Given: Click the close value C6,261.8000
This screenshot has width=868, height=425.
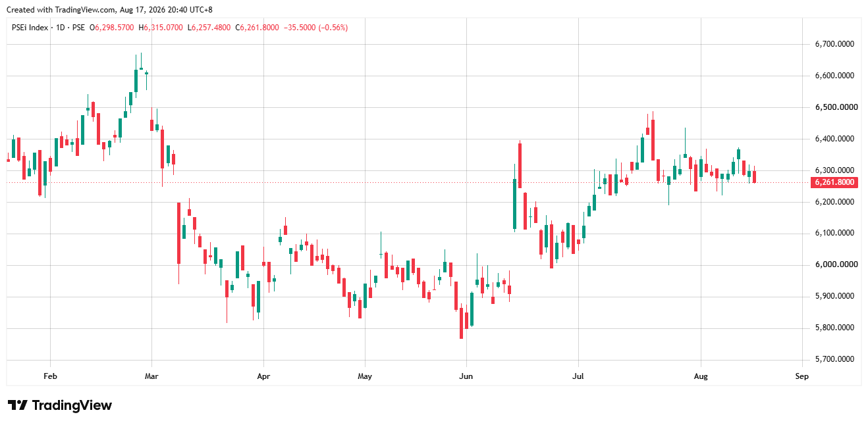Looking at the screenshot, I should click(258, 28).
